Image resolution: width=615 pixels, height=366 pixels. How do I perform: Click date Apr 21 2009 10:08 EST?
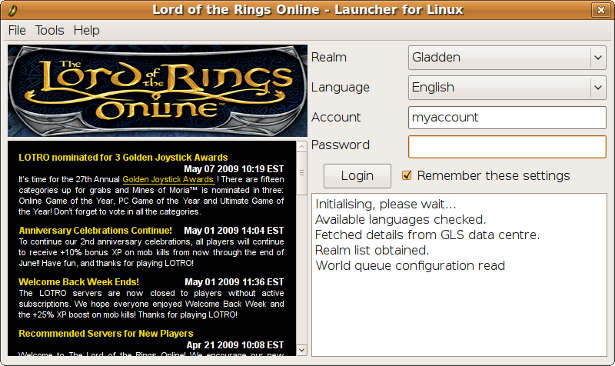point(235,345)
